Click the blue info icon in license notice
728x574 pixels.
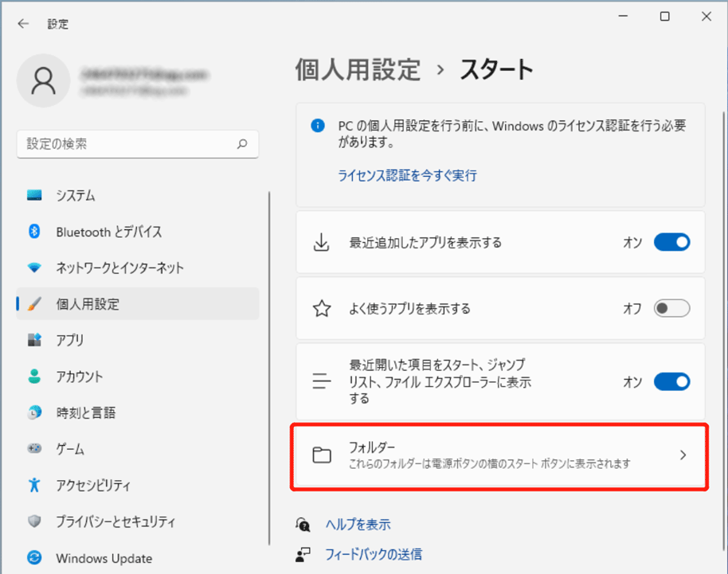tap(318, 125)
